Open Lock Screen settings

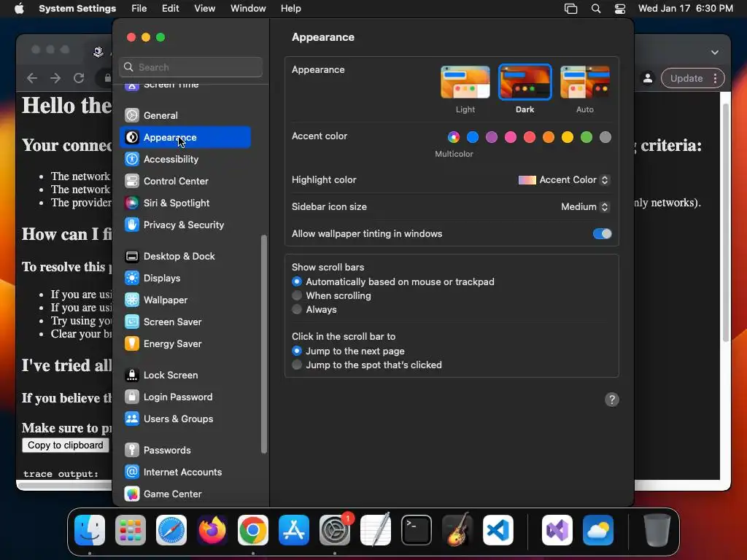185,376
